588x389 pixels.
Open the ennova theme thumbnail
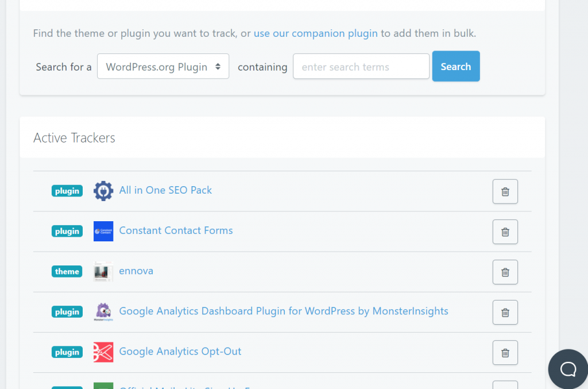pos(103,272)
